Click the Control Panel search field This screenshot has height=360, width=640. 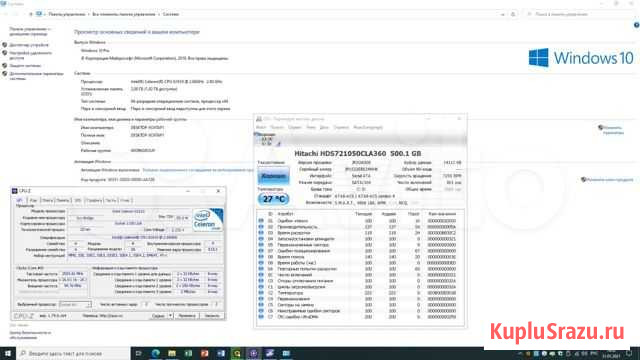(x=581, y=14)
